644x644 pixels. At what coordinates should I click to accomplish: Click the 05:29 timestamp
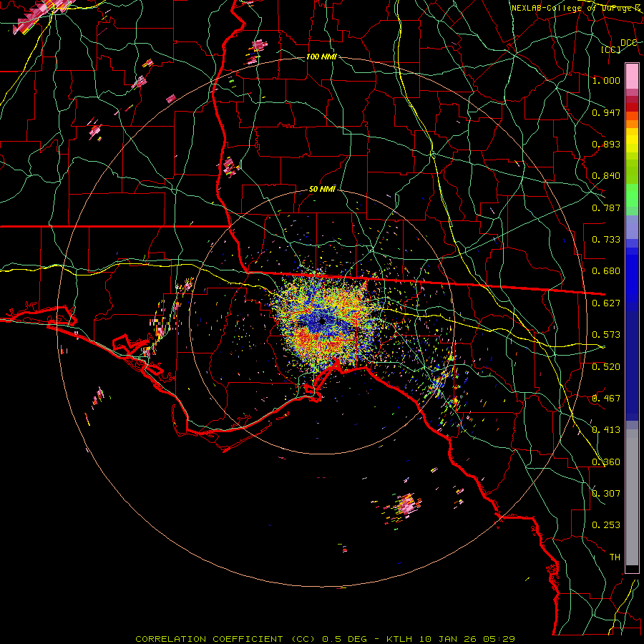pyautogui.click(x=499, y=639)
